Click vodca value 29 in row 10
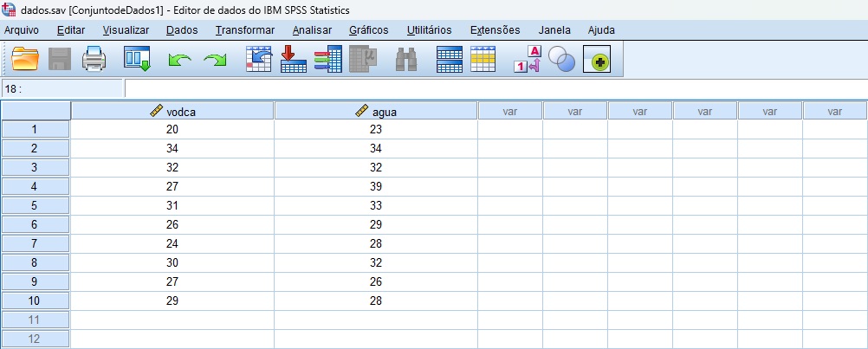 [172, 301]
